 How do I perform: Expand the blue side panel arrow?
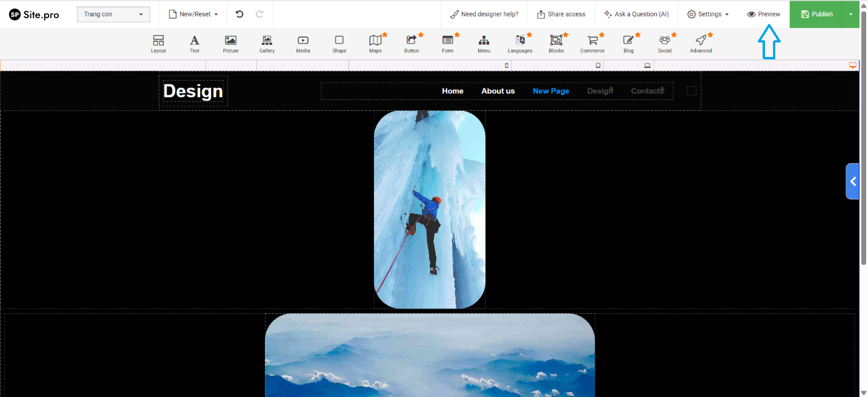[853, 181]
